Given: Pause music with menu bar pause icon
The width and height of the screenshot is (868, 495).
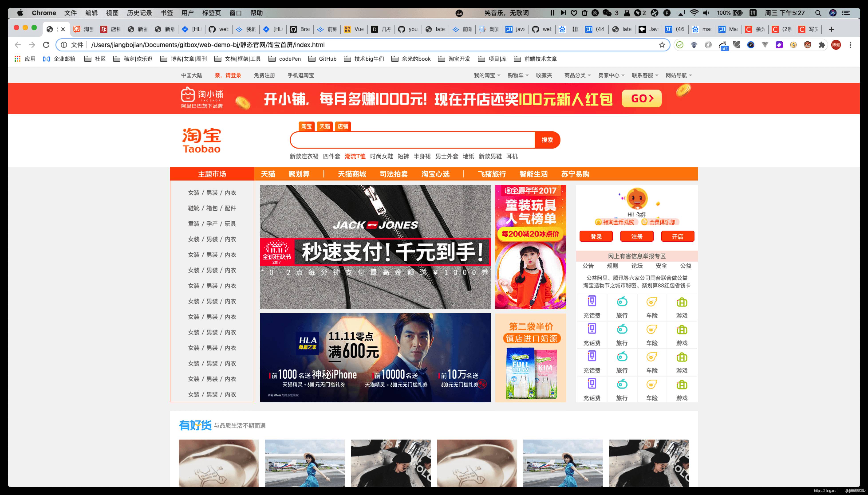Looking at the screenshot, I should click(x=552, y=13).
